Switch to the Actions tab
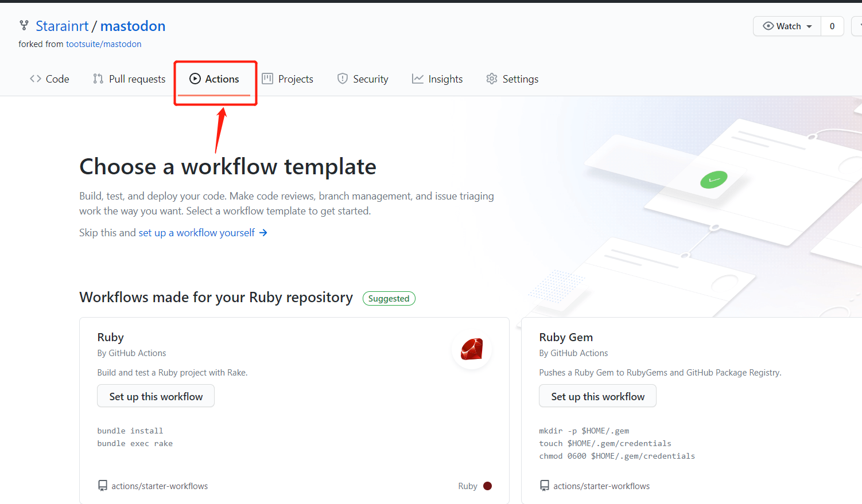Viewport: 862px width, 504px height. (x=215, y=79)
